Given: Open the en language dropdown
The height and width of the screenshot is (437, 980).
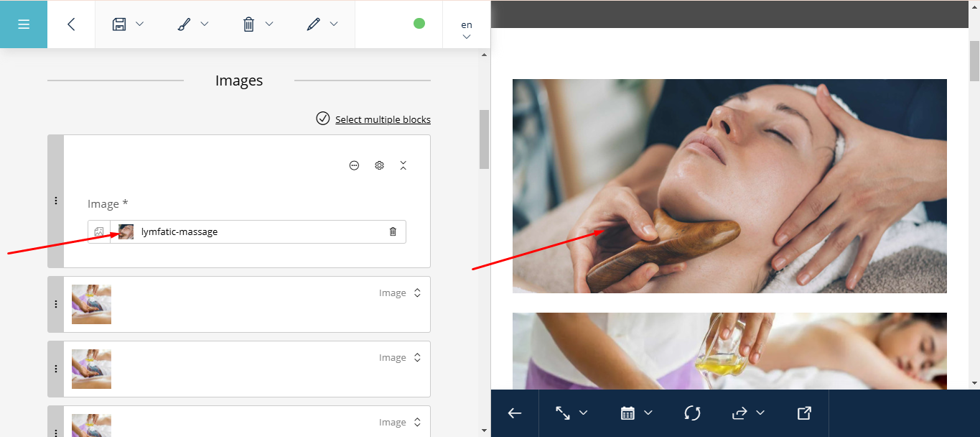Looking at the screenshot, I should point(467,30).
